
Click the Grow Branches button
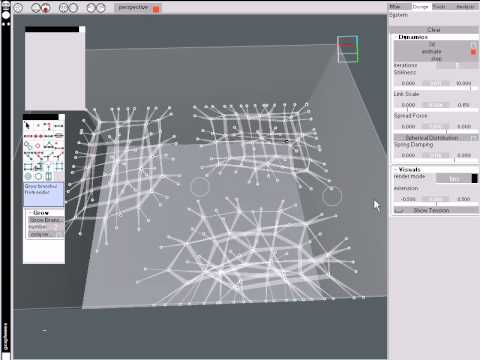click(46, 220)
